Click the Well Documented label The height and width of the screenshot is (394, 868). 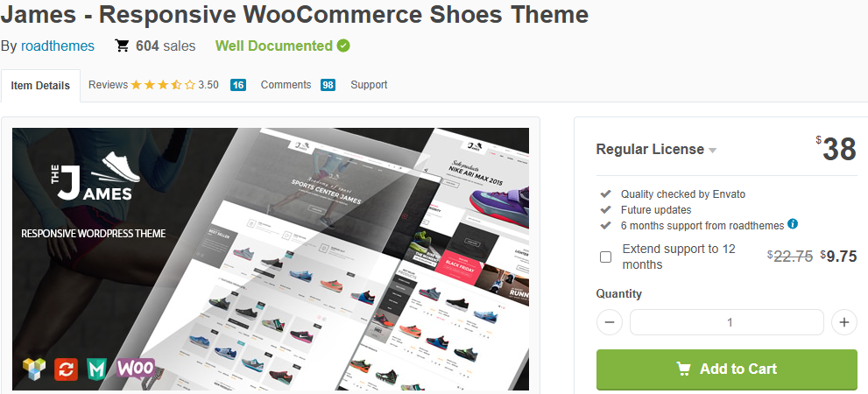click(274, 46)
